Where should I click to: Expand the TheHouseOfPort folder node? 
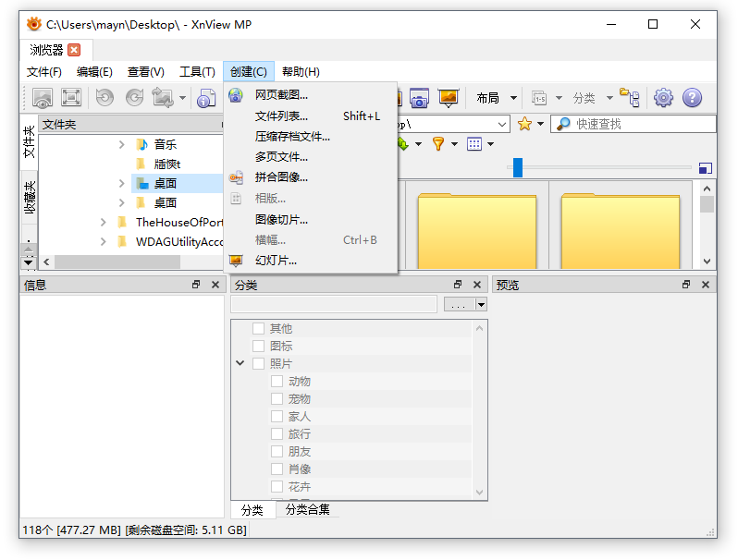(x=103, y=222)
